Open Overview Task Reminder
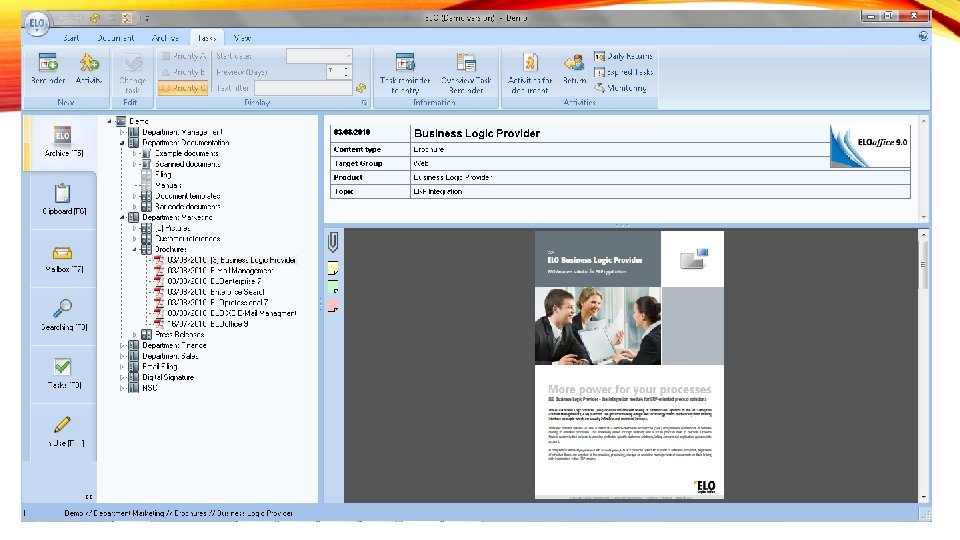Screen dimensions: 960x540 (x=466, y=73)
